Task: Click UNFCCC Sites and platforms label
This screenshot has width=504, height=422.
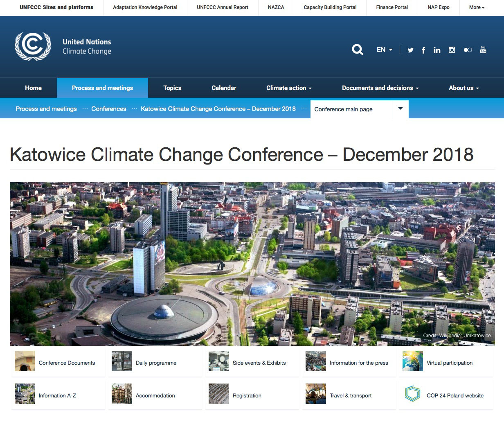Action: click(56, 7)
